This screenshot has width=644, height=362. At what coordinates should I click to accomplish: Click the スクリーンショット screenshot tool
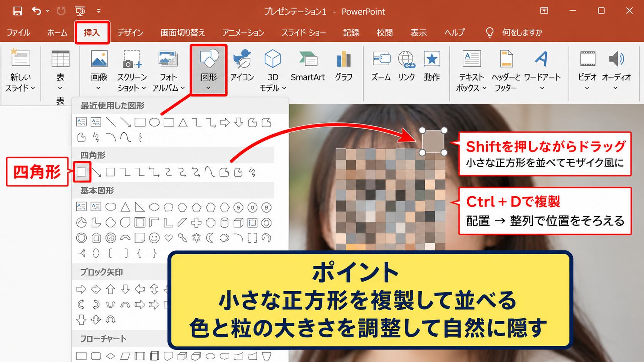point(132,71)
